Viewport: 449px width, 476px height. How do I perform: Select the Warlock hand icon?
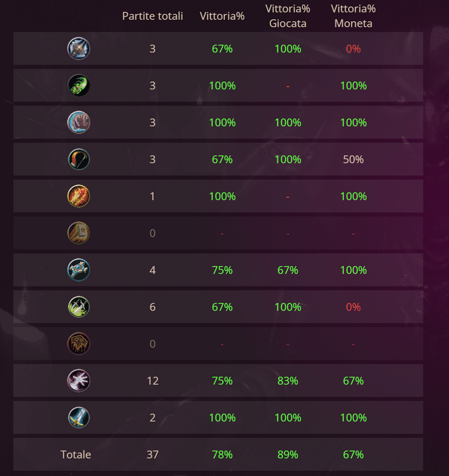78,381
